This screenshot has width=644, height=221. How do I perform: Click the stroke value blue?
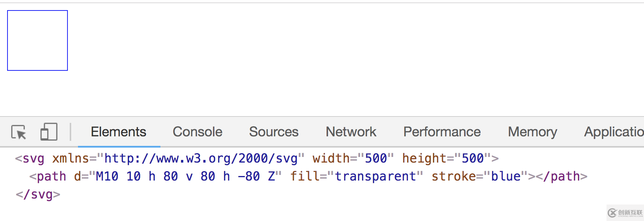pos(506,176)
